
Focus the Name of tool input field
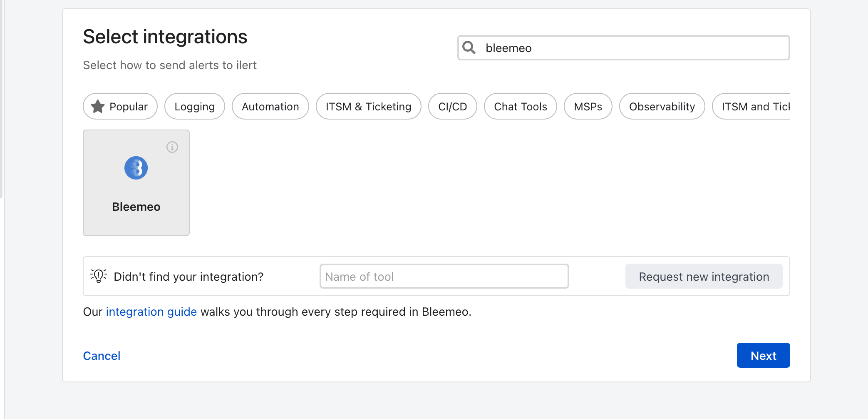[444, 276]
